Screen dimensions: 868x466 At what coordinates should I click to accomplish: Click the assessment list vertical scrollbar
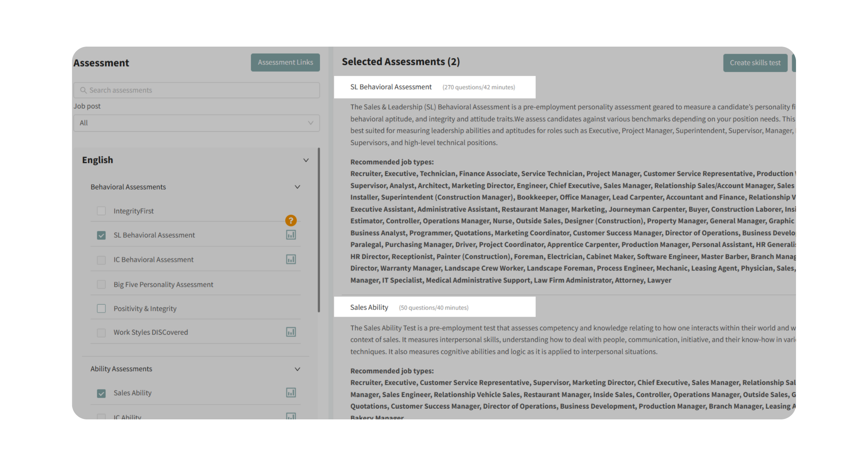coord(319,229)
